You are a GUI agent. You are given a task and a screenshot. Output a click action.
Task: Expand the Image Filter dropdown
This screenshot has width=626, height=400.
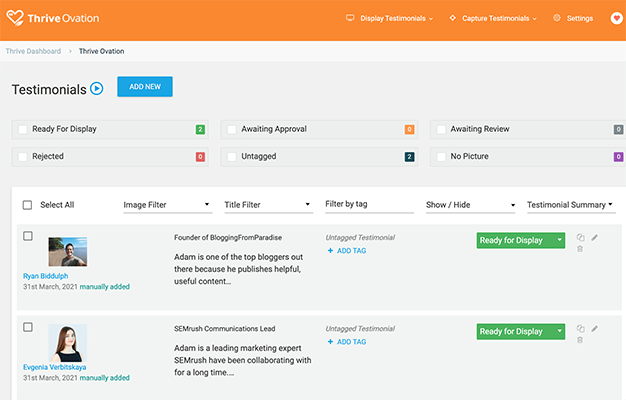(167, 204)
